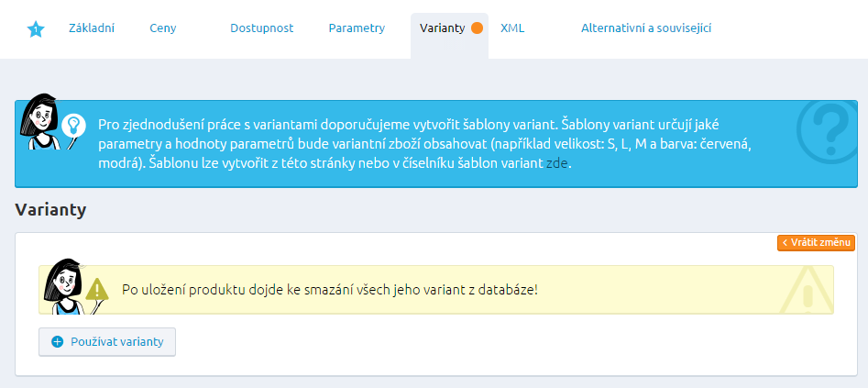Open the XML tab
The height and width of the screenshot is (388, 868).
click(x=512, y=28)
